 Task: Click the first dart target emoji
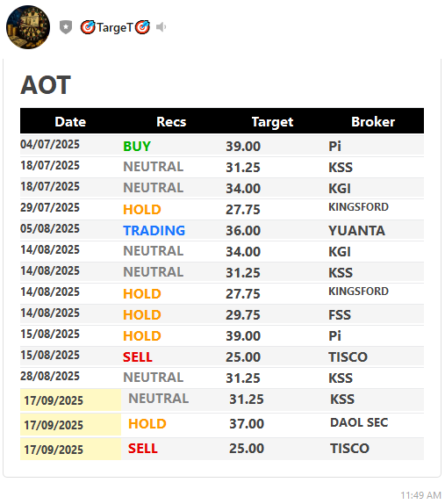click(88, 27)
